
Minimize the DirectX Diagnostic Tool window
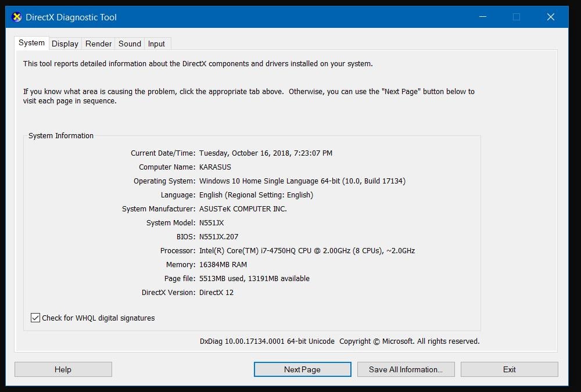483,17
